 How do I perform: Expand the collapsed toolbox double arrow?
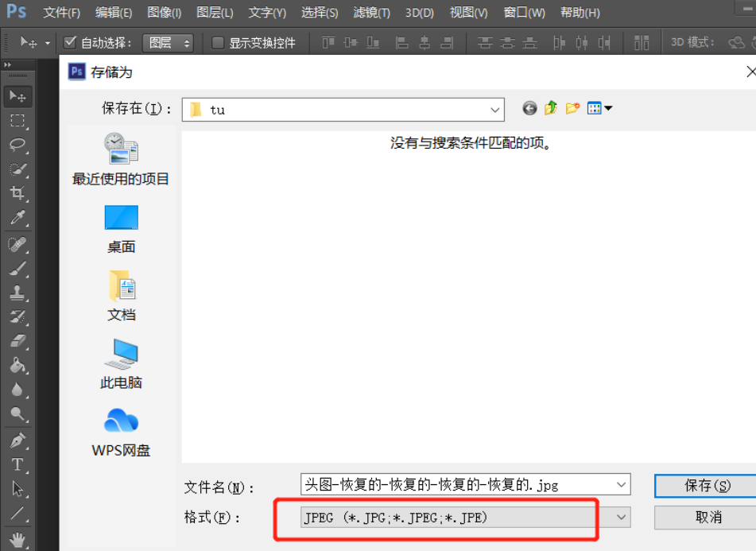click(7, 64)
